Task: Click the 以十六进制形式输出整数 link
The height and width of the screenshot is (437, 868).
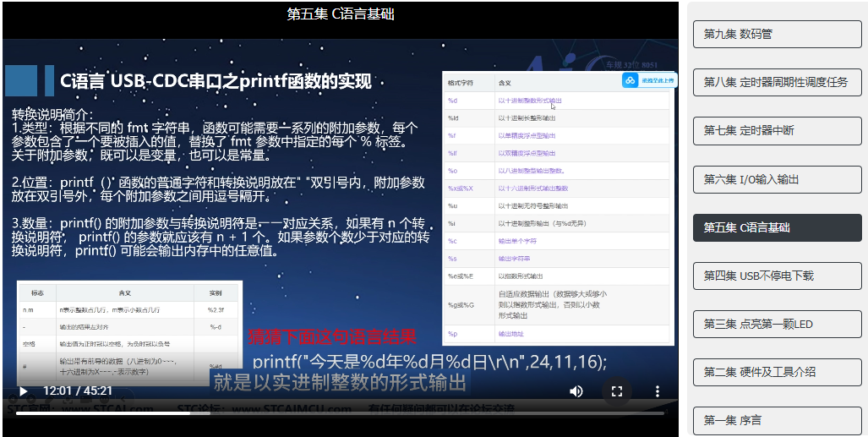Action: pyautogui.click(x=532, y=188)
